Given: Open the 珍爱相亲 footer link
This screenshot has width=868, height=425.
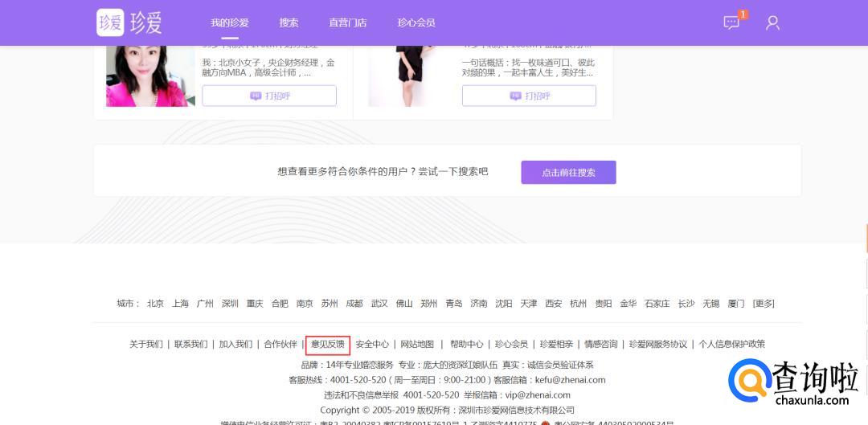Looking at the screenshot, I should (556, 344).
